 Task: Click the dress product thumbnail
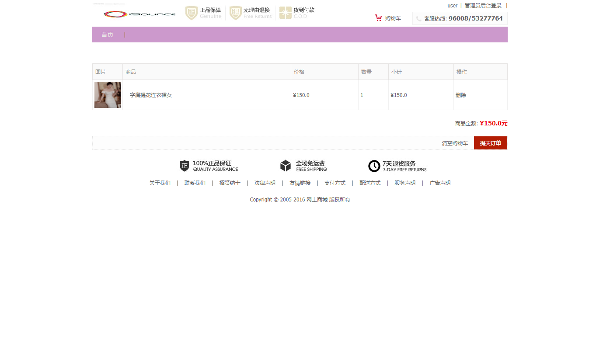pyautogui.click(x=108, y=95)
